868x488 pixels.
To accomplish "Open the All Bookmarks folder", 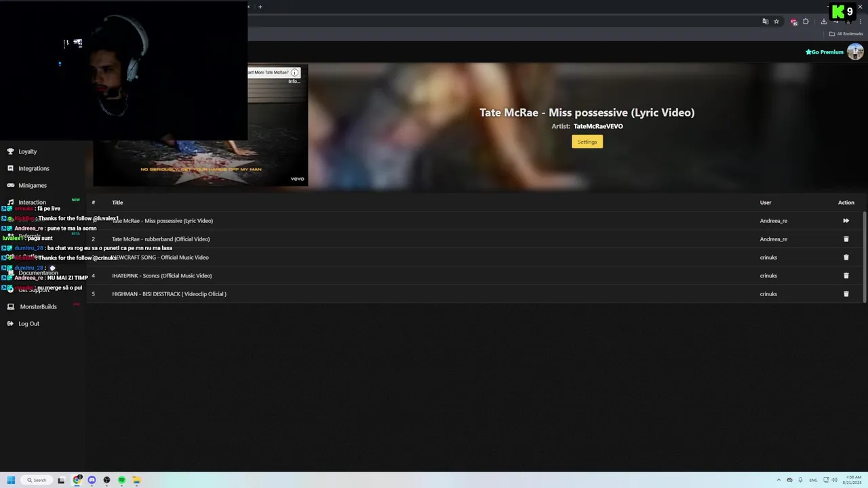I will coord(846,34).
